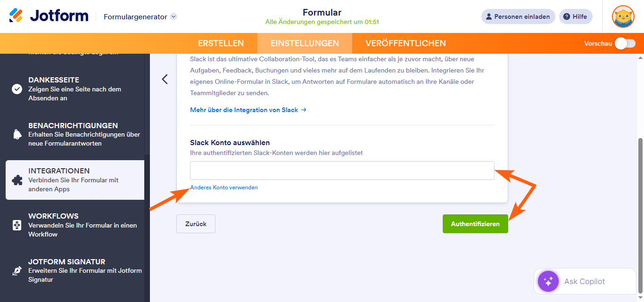The image size is (644, 302).
Task: Select the bell icon for Benachrichtigungen
Action: (x=17, y=134)
